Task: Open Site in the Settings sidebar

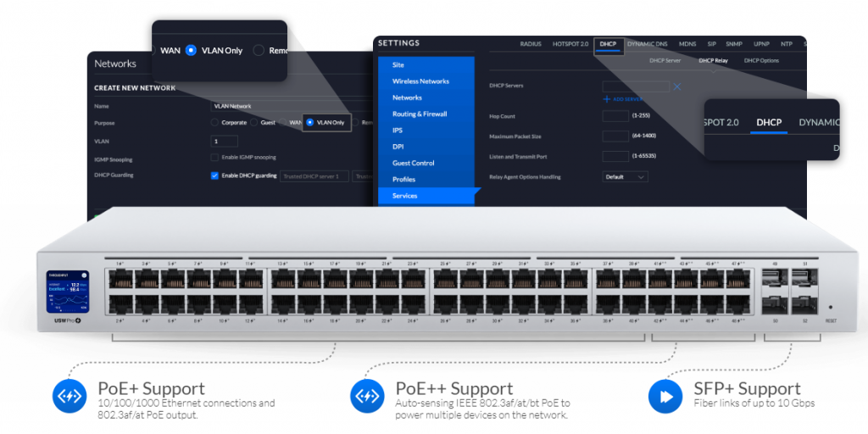Action: coord(426,64)
